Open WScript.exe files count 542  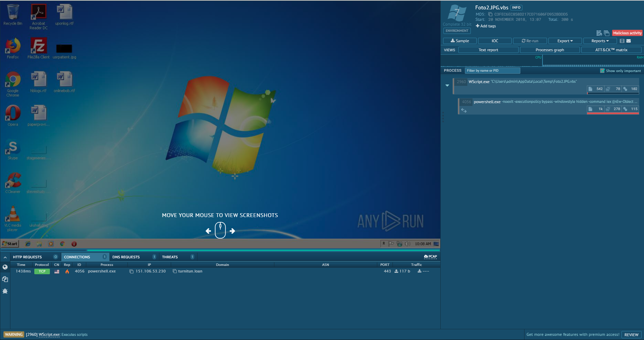[x=596, y=89]
